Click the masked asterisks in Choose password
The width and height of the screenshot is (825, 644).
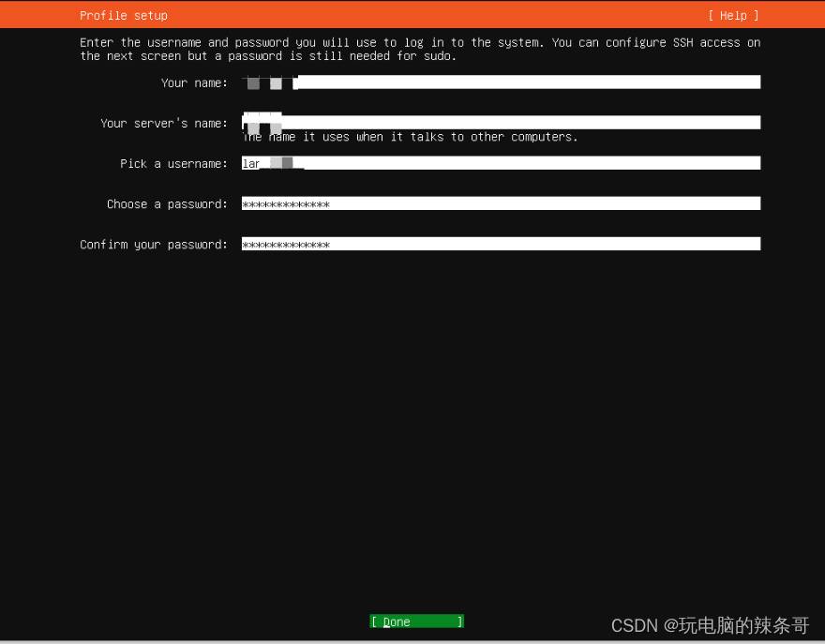click(x=286, y=204)
